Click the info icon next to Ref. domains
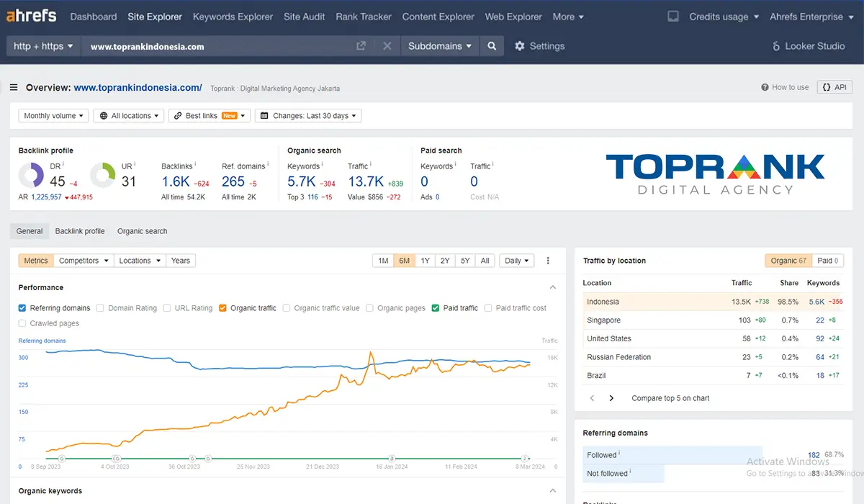The width and height of the screenshot is (864, 504). (x=269, y=165)
